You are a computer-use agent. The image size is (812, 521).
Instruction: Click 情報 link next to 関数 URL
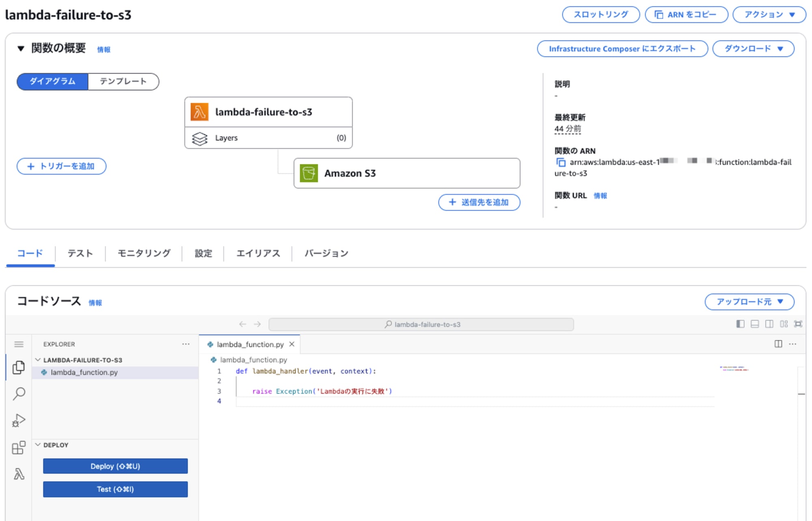[600, 196]
